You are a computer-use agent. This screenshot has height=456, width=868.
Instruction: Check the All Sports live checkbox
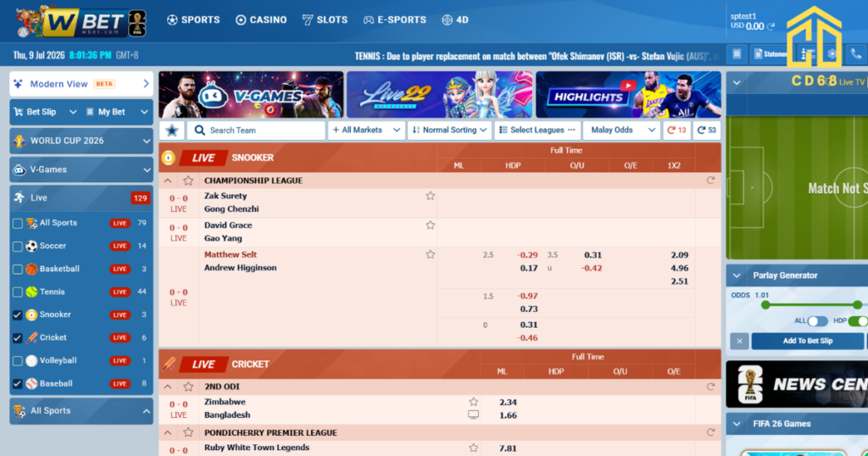coord(18,224)
